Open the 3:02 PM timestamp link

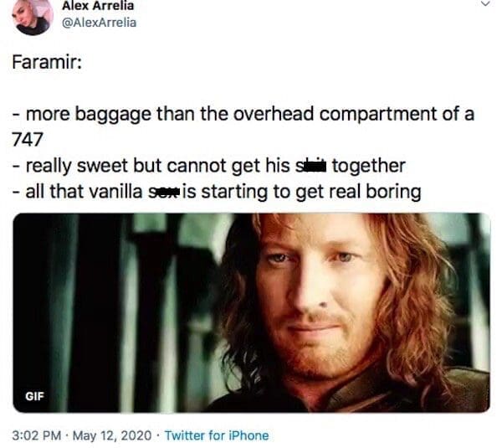click(x=37, y=435)
